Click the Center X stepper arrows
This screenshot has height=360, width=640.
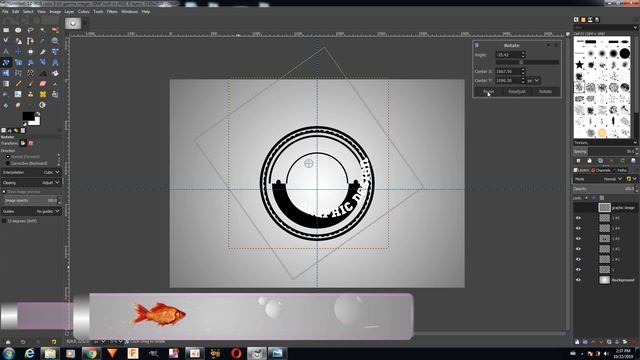tap(523, 71)
